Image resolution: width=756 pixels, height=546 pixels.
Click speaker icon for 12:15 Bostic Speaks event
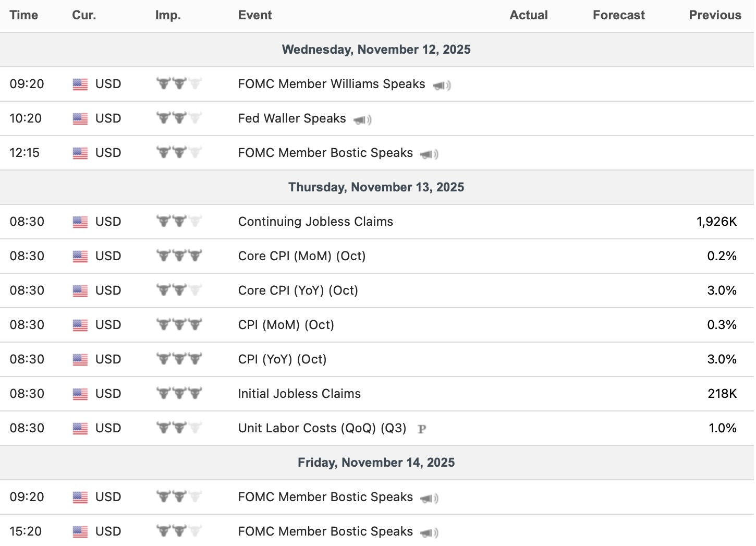coord(429,154)
